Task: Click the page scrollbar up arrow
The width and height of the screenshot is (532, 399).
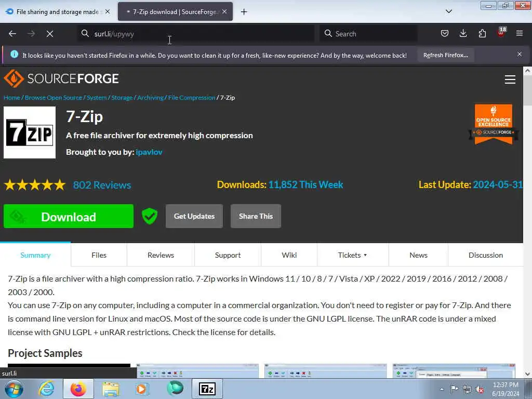Action: tap(528, 71)
